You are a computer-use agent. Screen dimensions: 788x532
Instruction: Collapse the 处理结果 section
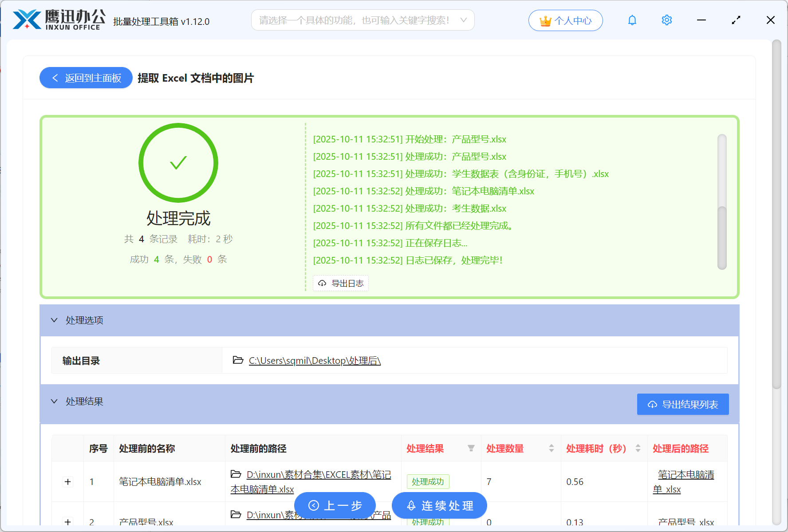(x=54, y=402)
